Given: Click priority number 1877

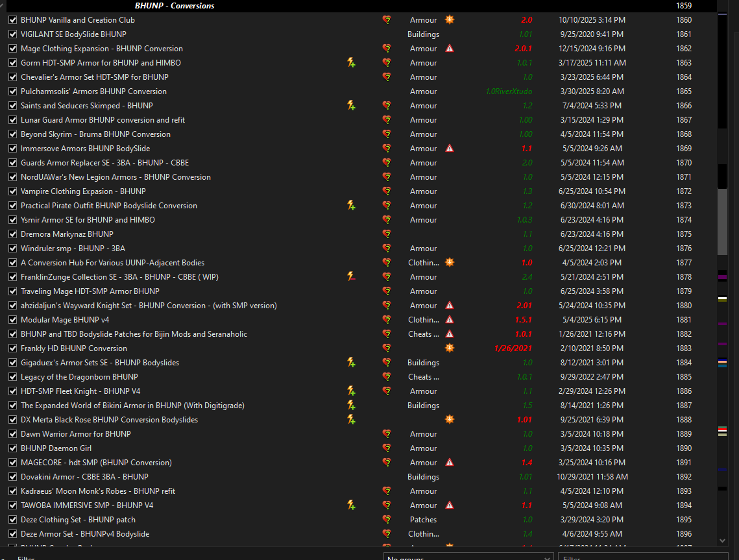Looking at the screenshot, I should coord(684,263).
